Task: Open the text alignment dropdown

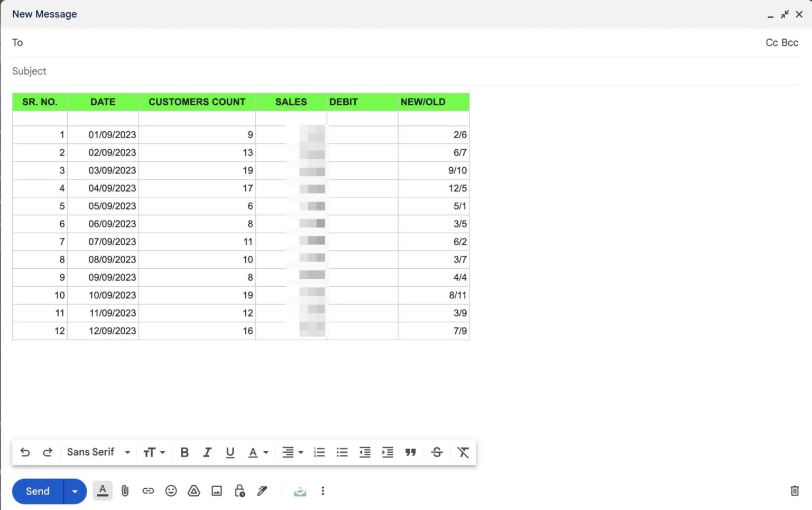Action: 292,452
